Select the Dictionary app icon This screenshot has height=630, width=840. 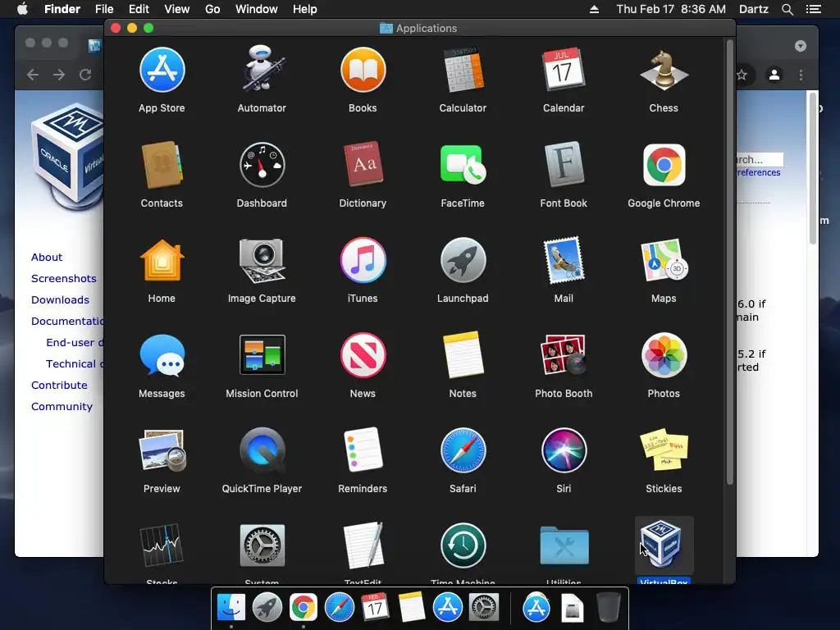pyautogui.click(x=363, y=164)
